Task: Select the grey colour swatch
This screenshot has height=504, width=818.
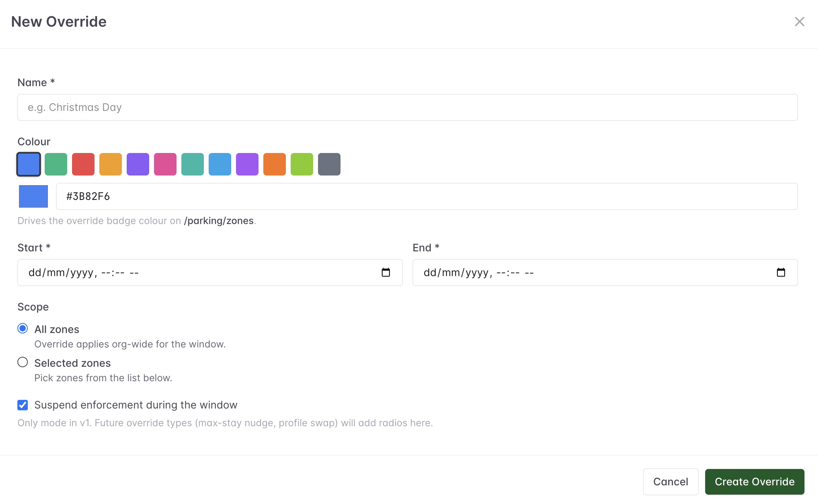Action: point(330,164)
